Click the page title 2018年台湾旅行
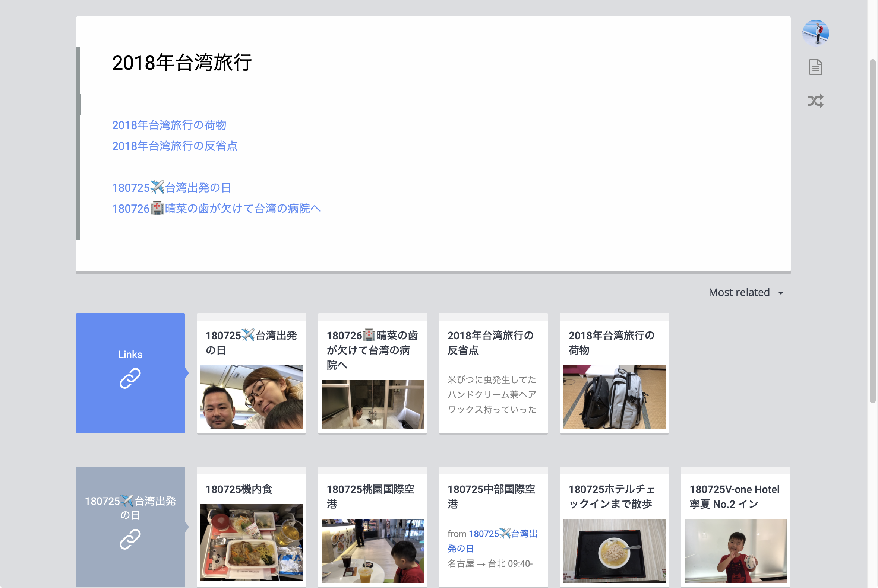 coord(182,63)
